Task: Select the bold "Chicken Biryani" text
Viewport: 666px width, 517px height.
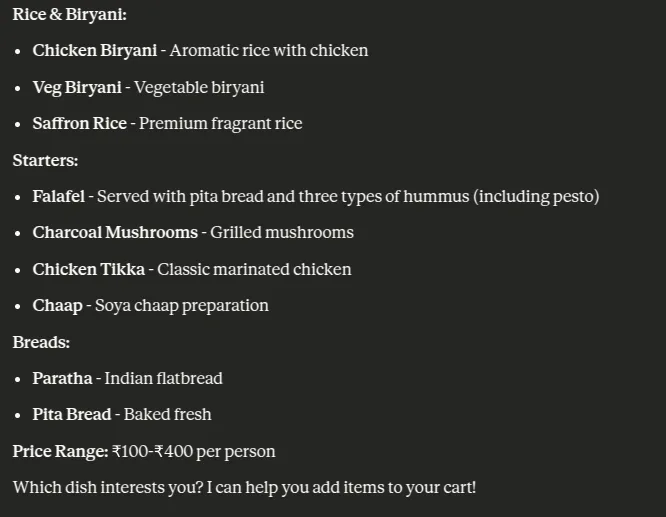Action: (94, 50)
